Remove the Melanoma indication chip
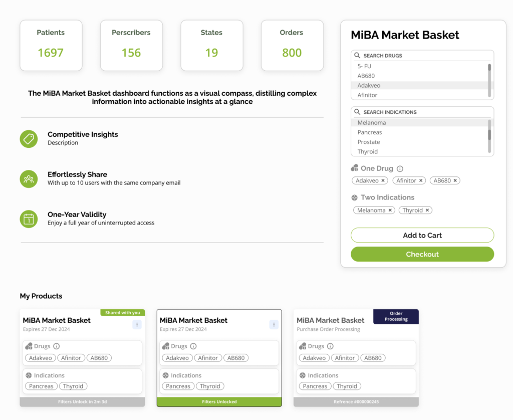The width and height of the screenshot is (513, 420). (390, 210)
